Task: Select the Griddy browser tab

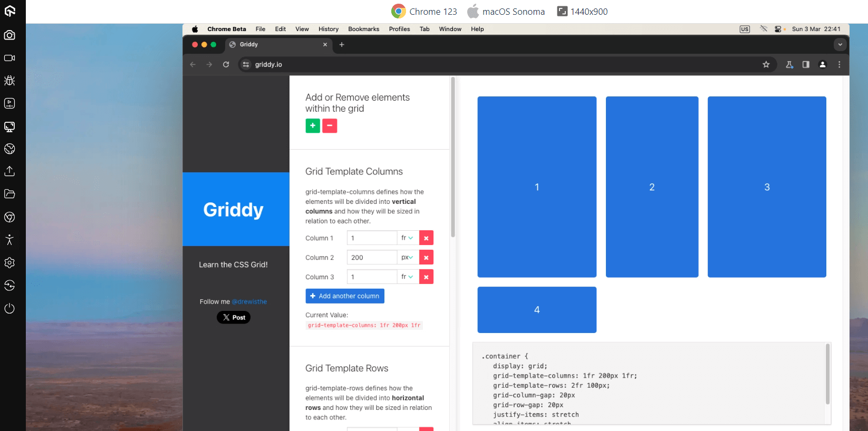Action: 278,45
